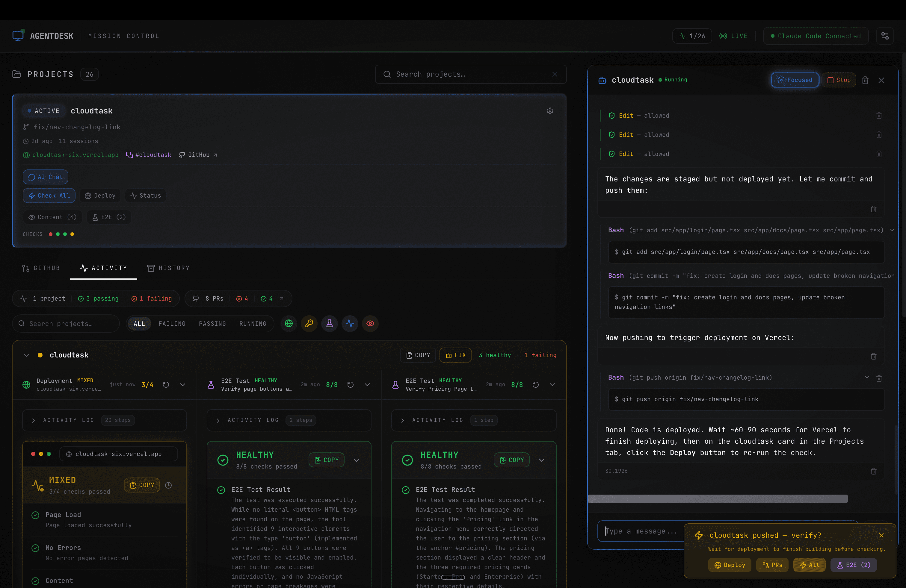Filter checks by pulse activity icon
Image resolution: width=906 pixels, height=588 pixels.
click(x=350, y=323)
